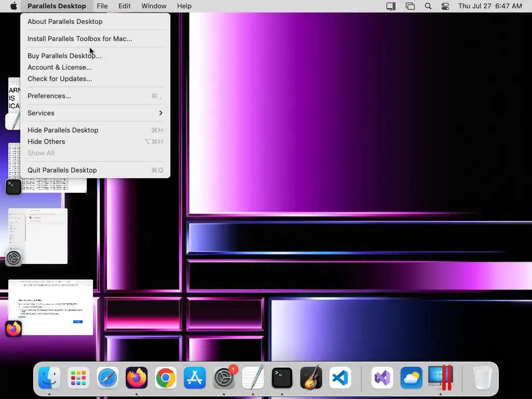
Task: Launch Firefox from the Dock
Action: pos(137,378)
